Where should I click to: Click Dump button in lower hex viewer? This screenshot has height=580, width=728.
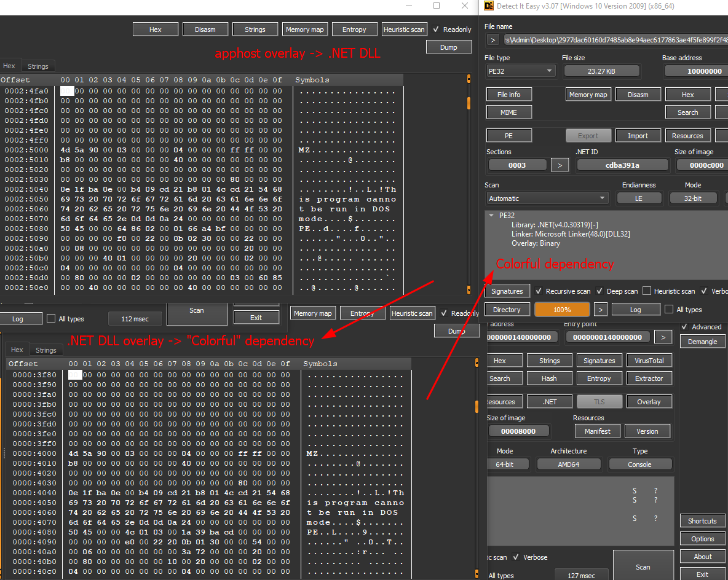[x=457, y=331]
